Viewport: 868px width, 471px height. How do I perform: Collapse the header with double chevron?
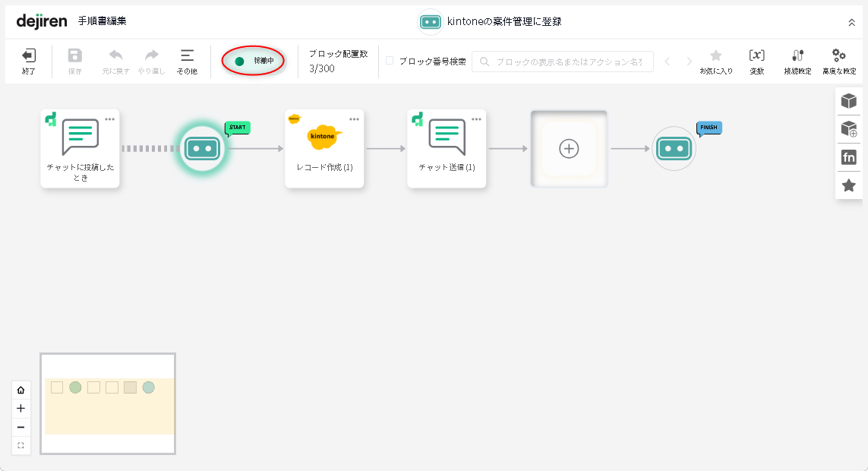[x=851, y=23]
